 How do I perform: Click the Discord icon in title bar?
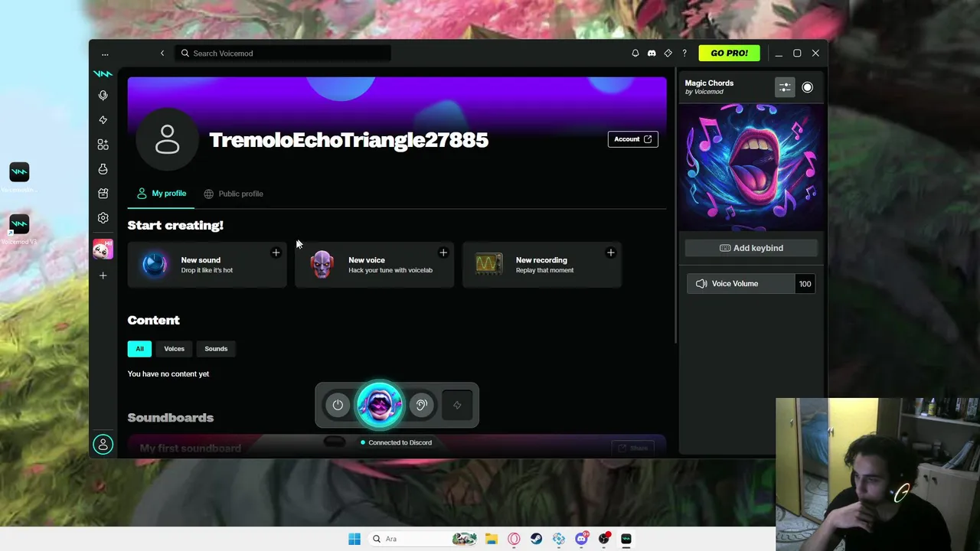[x=652, y=54]
